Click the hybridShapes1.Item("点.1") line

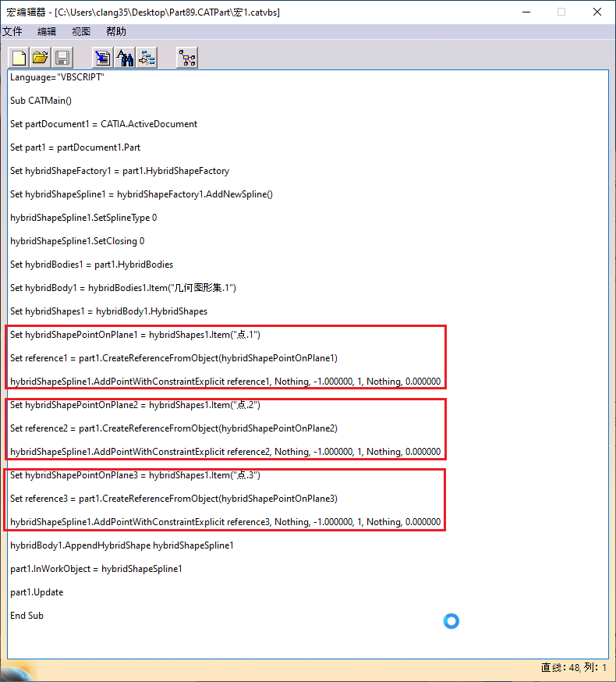coord(135,335)
